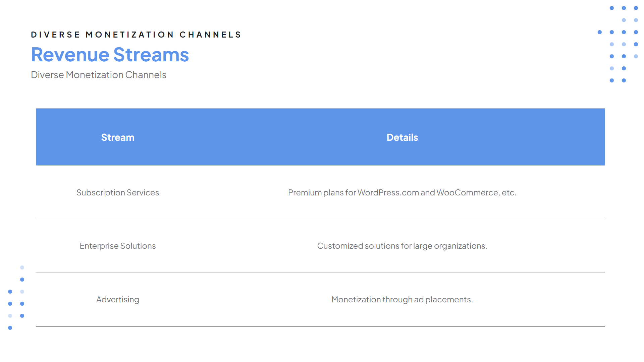Viewport: 644px width, 362px height.
Task: Click the lone leftmost dot in top-right pattern
Action: coord(600,32)
